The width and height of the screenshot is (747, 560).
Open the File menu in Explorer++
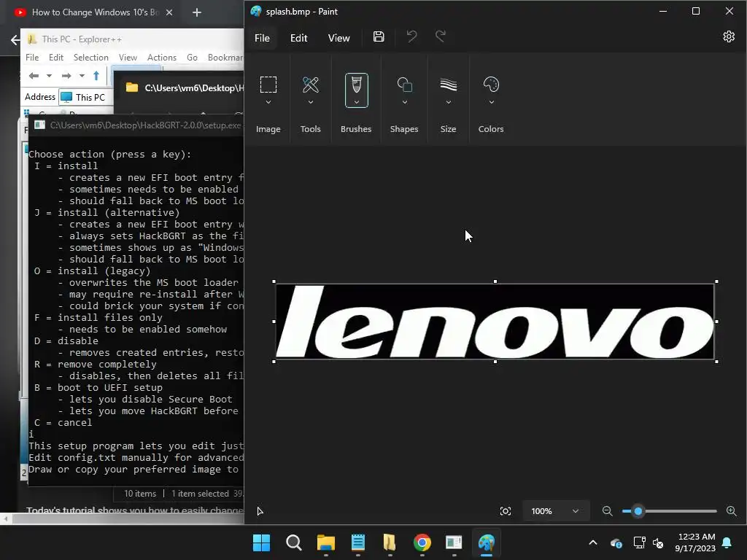32,57
